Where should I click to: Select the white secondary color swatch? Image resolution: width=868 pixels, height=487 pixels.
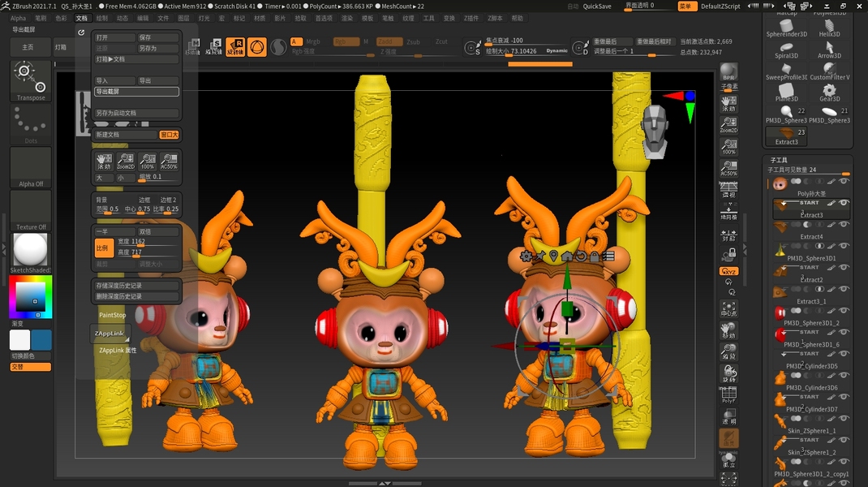pos(20,339)
